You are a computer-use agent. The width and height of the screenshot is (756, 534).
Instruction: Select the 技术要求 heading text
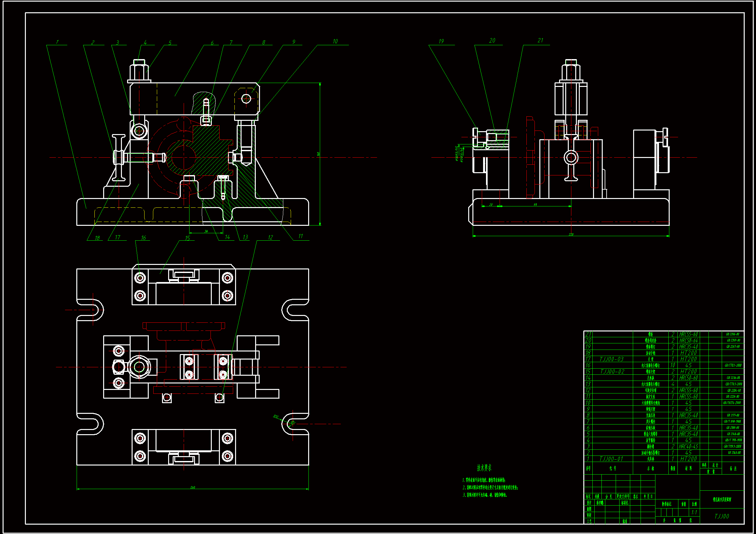[484, 468]
